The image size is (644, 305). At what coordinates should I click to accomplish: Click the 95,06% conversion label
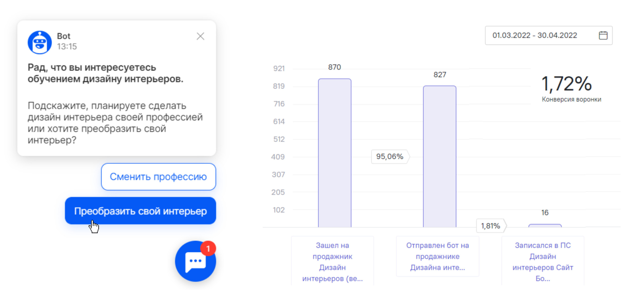390,157
